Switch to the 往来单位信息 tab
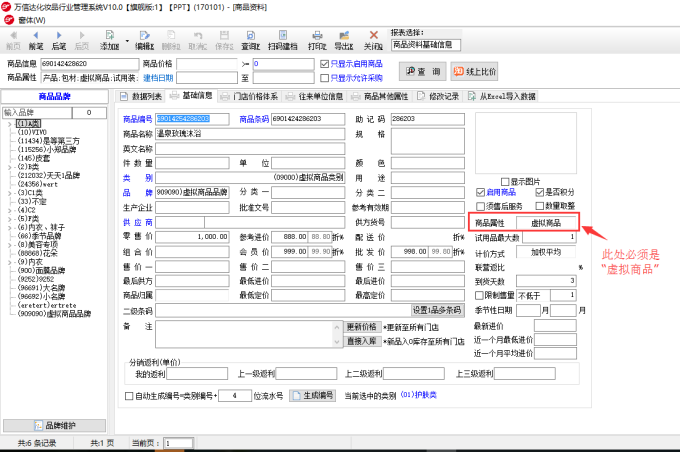This screenshot has height=452, width=681. 314,96
